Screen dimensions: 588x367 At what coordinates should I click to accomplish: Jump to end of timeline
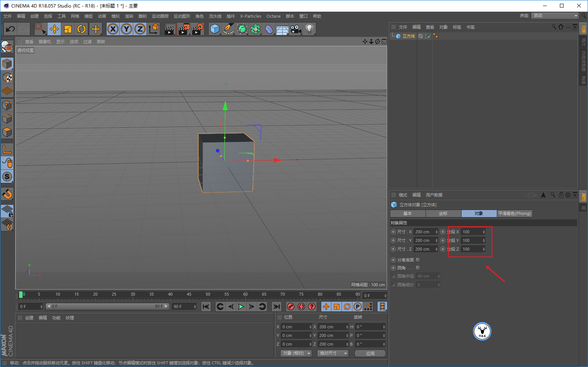(277, 307)
